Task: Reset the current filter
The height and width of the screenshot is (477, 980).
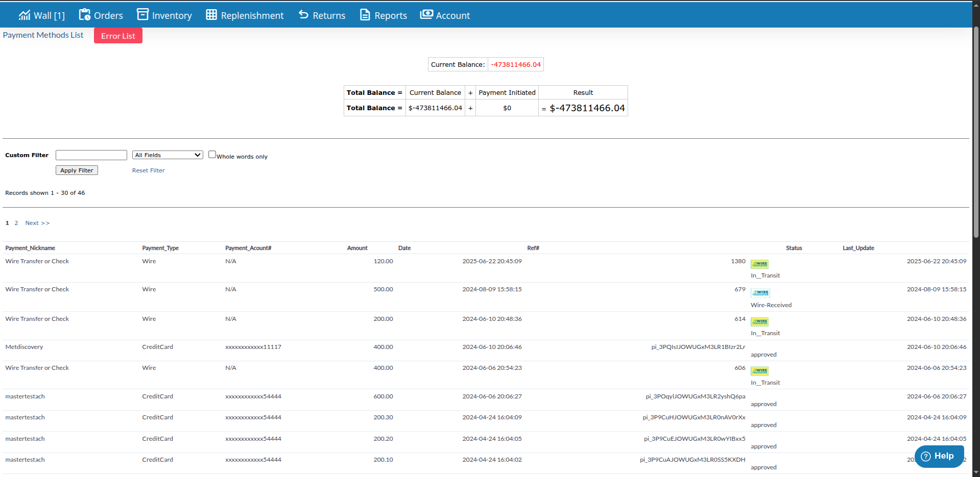Action: point(148,170)
